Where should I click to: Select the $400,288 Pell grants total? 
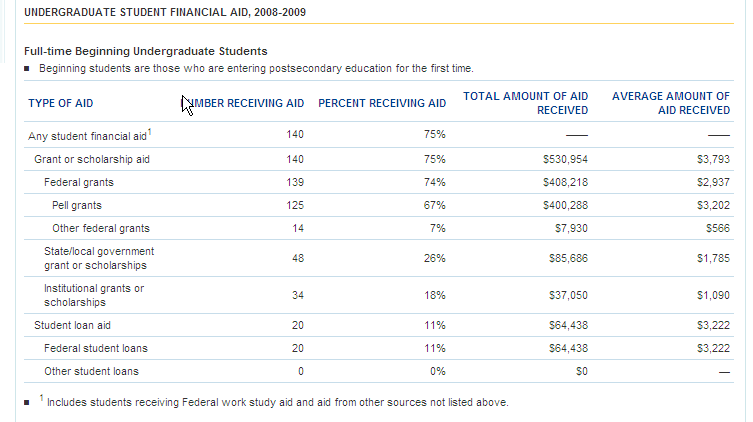566,205
